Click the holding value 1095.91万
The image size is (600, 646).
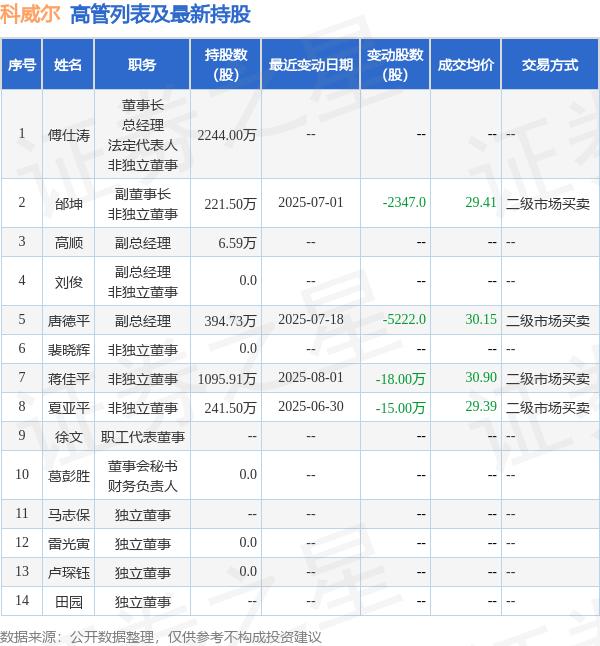(227, 379)
